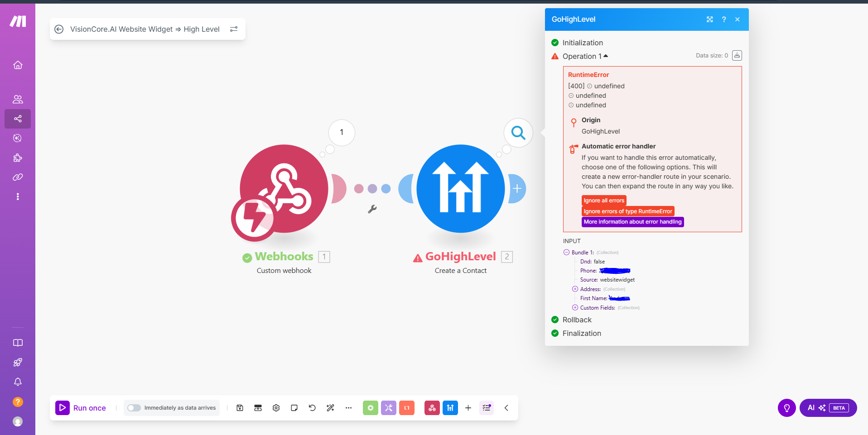Open the Connections chain-link icon in sidebar
Viewport: 868px width, 435px height.
coord(18,177)
